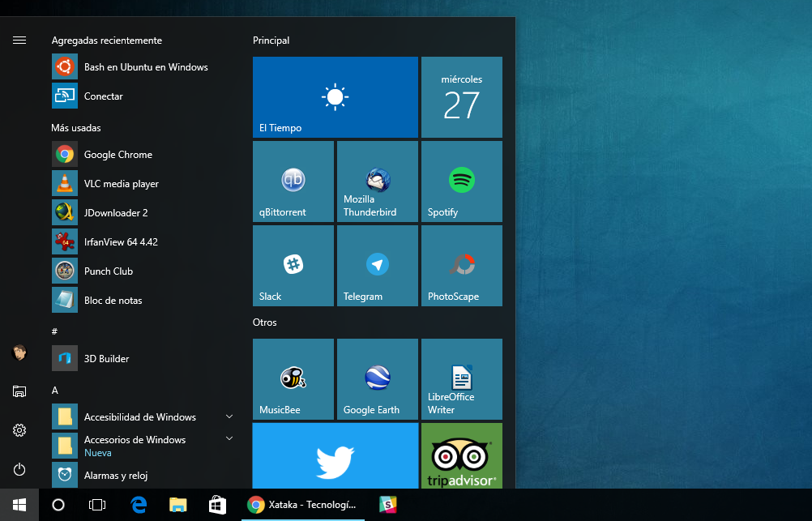The image size is (812, 521).
Task: Open File Explorer from the taskbar
Action: click(177, 505)
